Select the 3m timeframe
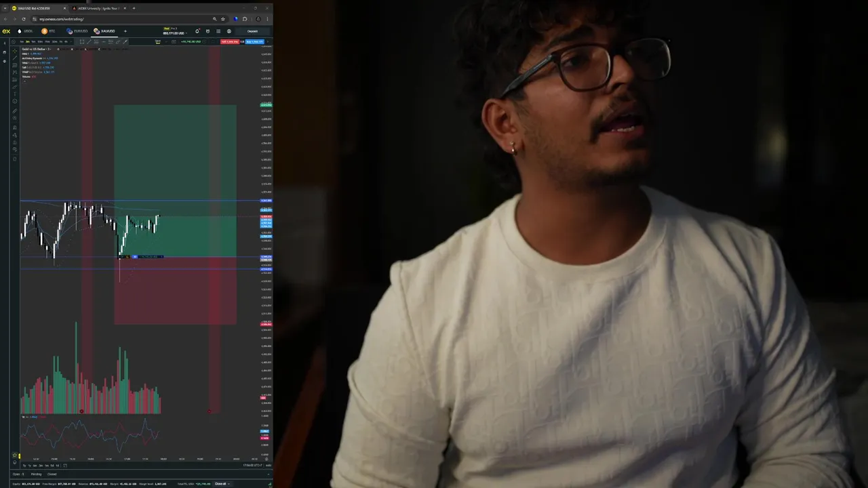 tap(28, 42)
